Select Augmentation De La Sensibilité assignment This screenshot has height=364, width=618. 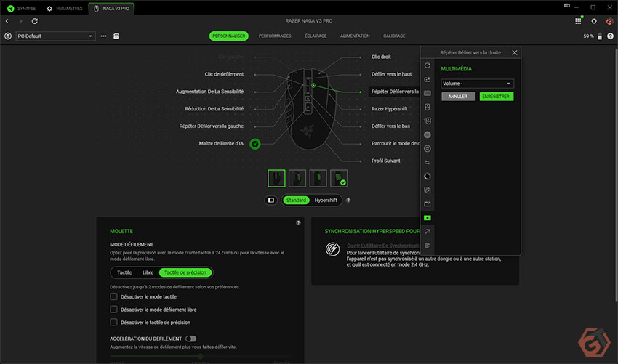click(209, 92)
